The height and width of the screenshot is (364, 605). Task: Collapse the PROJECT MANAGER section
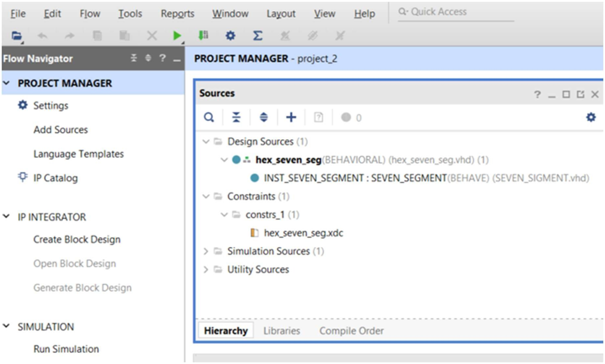[x=7, y=83]
